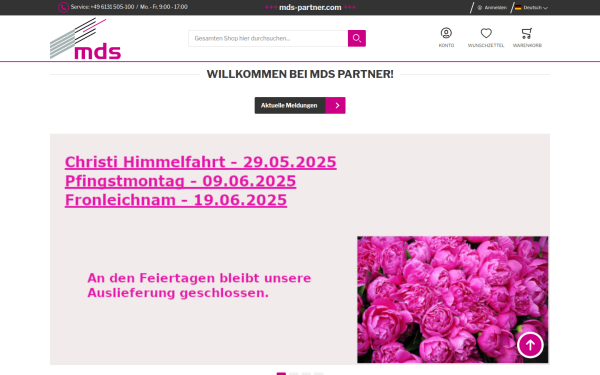Click the Anmelden login link
This screenshot has height=375, width=600.
tap(492, 8)
